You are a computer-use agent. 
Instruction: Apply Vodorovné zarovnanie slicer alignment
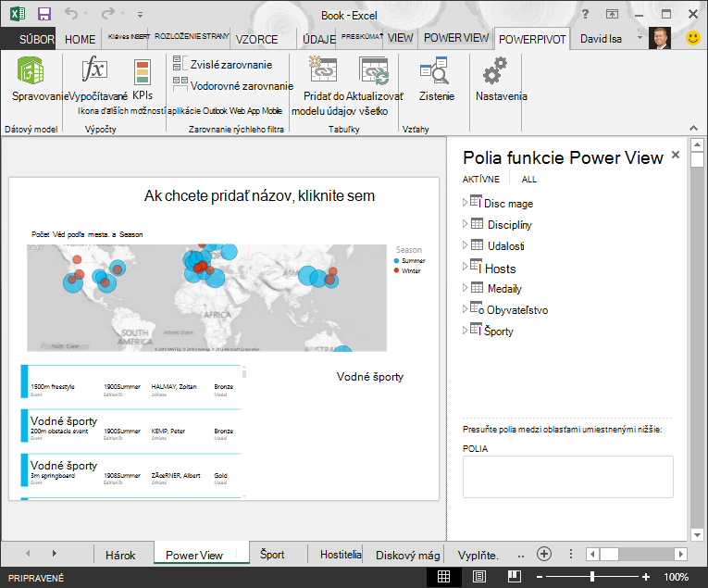(x=232, y=85)
